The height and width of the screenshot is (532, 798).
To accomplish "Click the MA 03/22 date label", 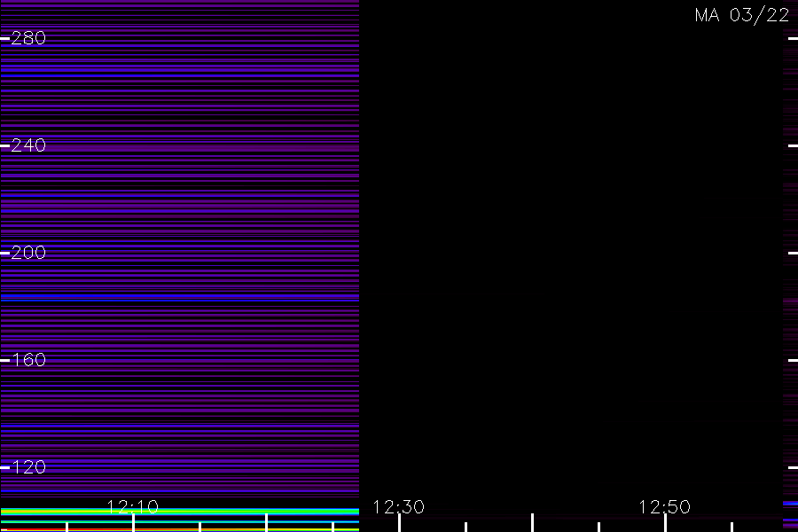I will (x=742, y=15).
